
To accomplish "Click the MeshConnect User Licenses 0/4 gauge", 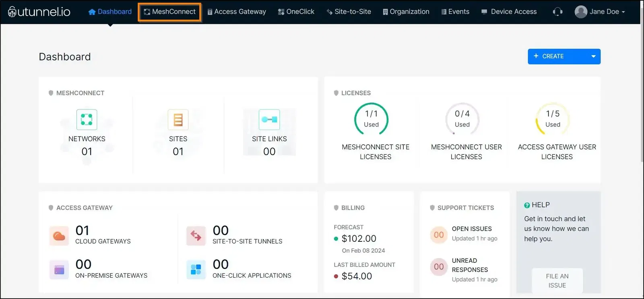I will point(462,119).
